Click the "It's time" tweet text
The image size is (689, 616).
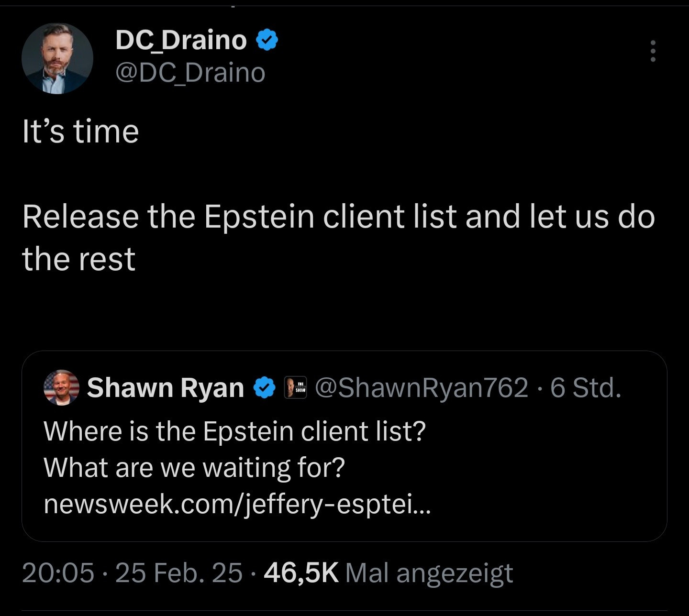pyautogui.click(x=80, y=132)
